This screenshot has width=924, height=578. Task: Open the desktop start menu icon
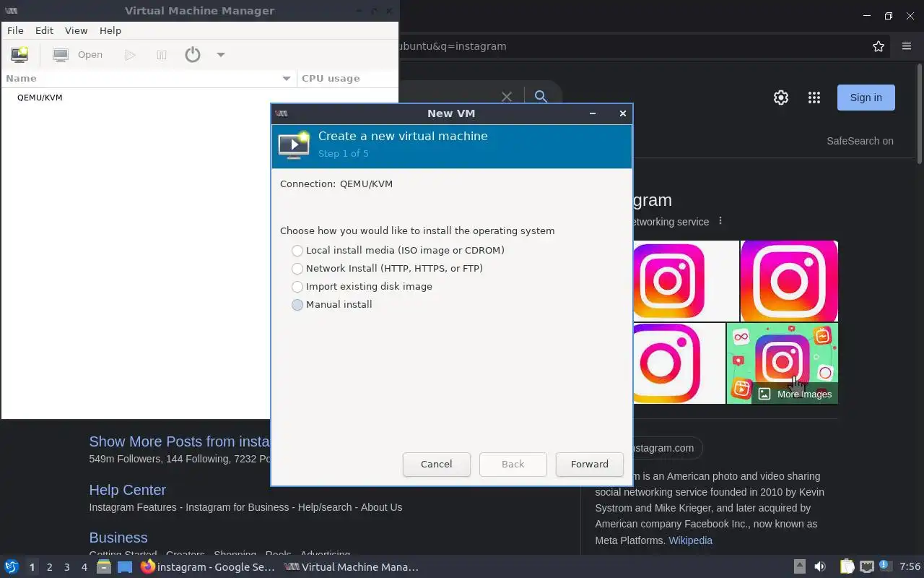(x=11, y=567)
